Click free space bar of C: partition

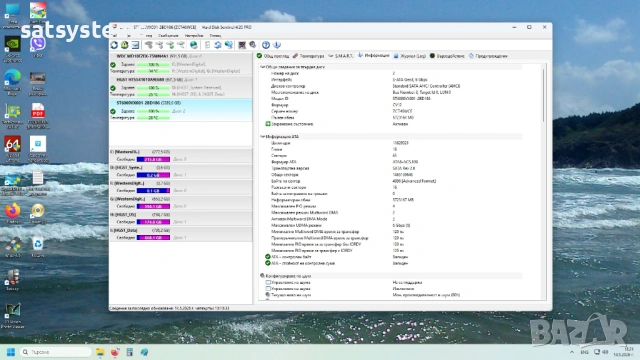[153, 159]
